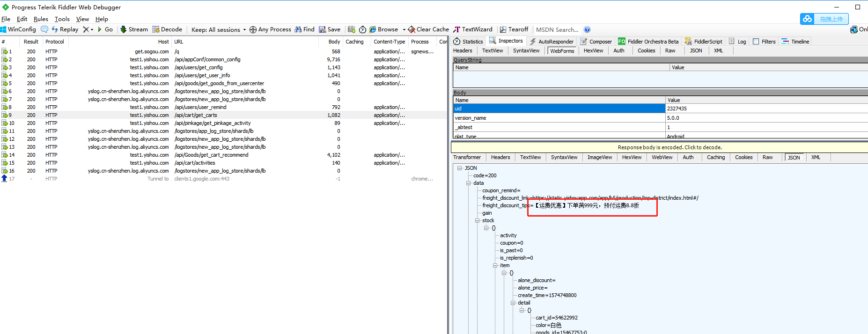The width and height of the screenshot is (868, 334).
Task: Open Find sessions binoculars tool
Action: pos(304,29)
